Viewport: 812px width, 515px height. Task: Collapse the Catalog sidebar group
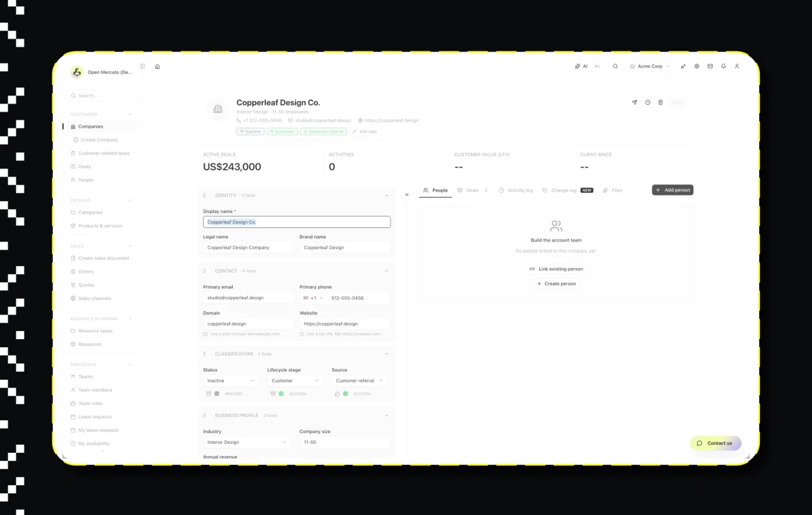click(130, 200)
